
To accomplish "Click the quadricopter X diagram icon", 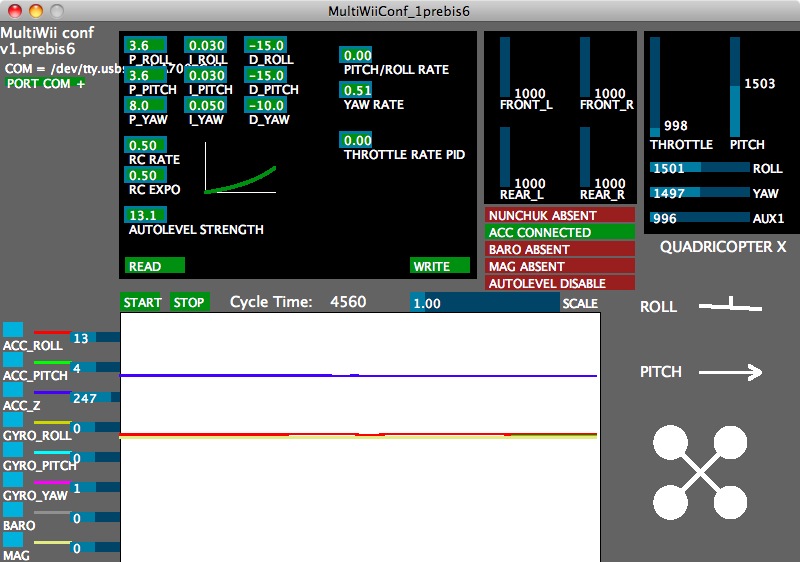I will click(700, 472).
